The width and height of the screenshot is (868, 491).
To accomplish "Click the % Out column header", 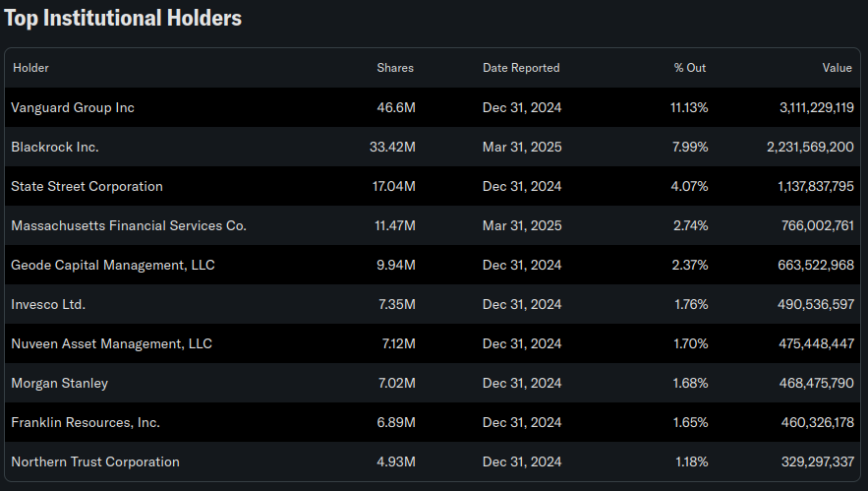I will tap(690, 68).
